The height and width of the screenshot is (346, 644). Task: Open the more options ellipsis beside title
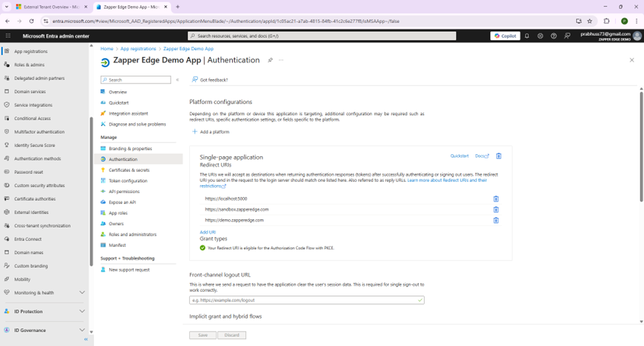click(281, 60)
